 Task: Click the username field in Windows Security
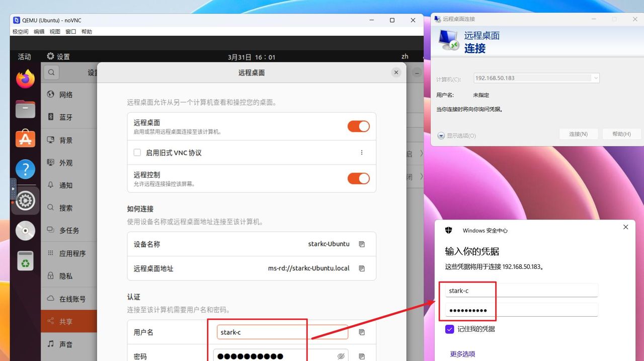tap(521, 291)
